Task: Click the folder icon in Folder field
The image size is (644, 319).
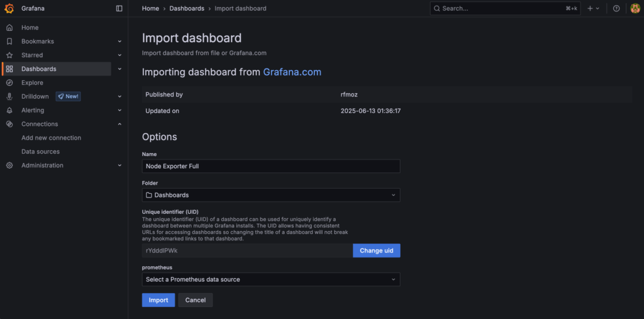Action: click(149, 195)
